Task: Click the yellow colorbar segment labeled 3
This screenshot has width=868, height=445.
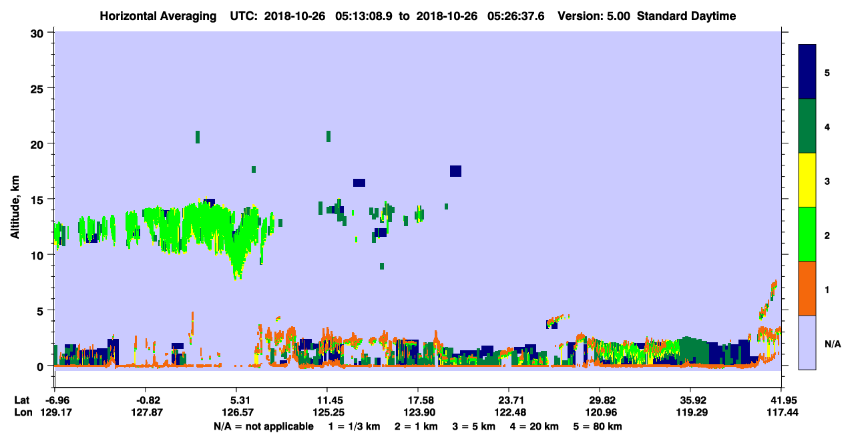Action: 807,180
